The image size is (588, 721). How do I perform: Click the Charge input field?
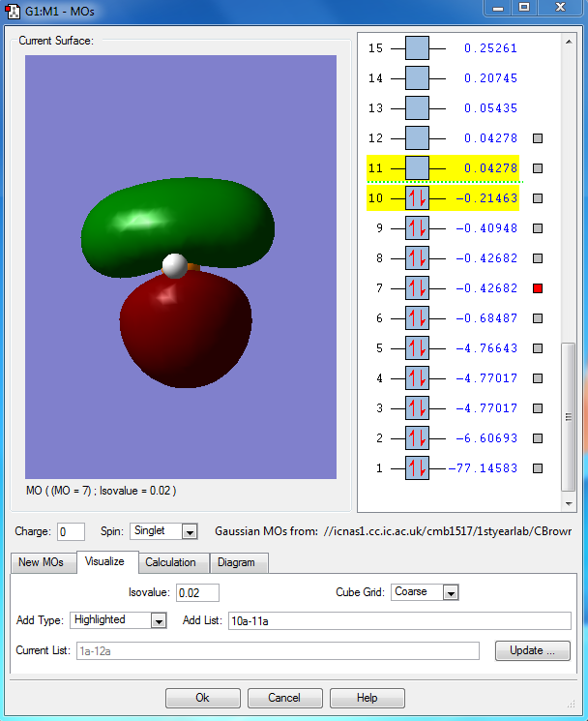(x=71, y=532)
